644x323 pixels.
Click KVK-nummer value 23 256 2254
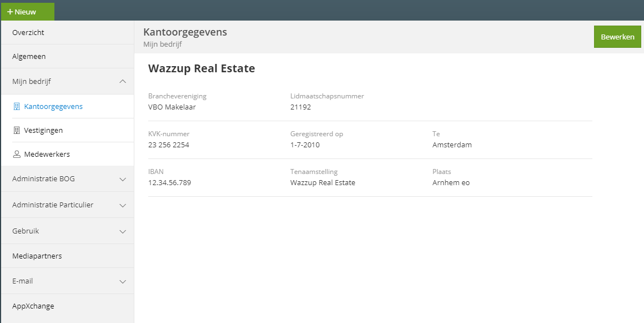click(x=169, y=145)
